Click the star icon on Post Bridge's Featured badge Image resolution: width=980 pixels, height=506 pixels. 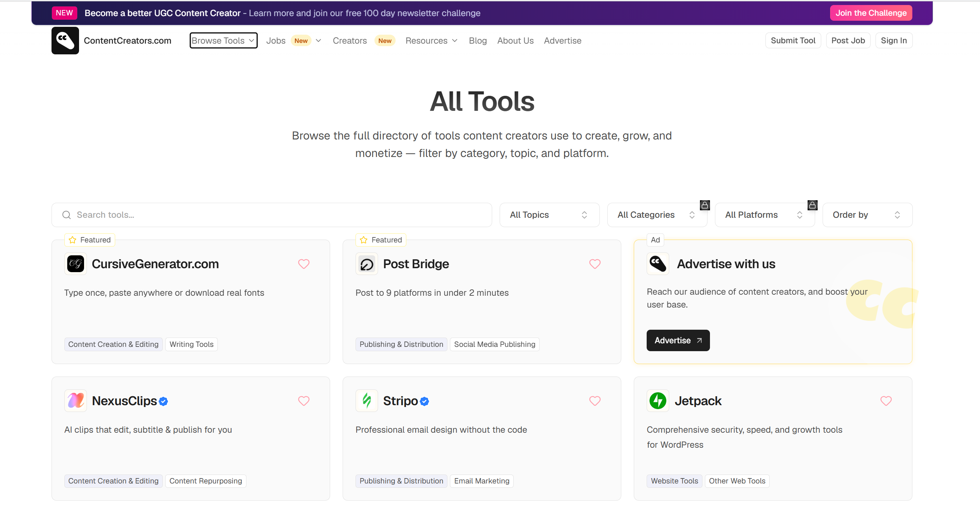point(363,240)
